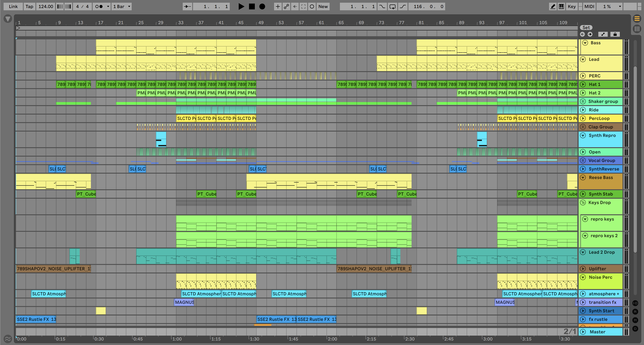Click the vertical track list scrollbar

tap(635, 160)
